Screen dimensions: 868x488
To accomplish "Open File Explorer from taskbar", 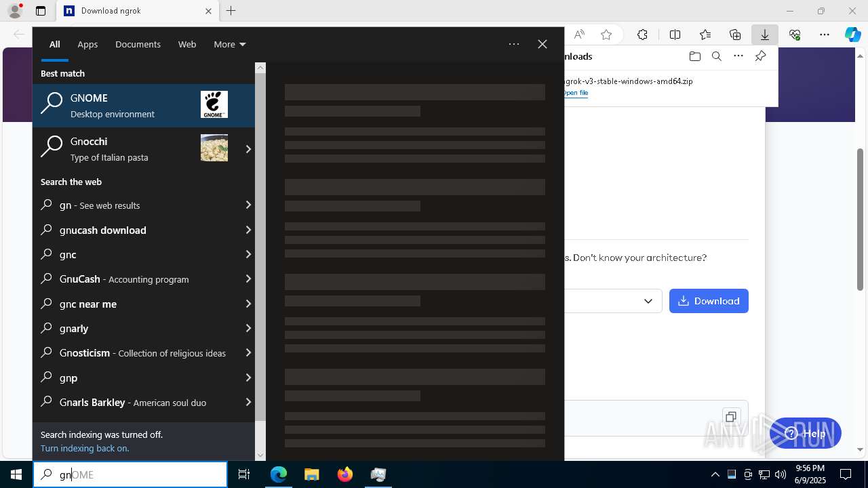I will [311, 474].
